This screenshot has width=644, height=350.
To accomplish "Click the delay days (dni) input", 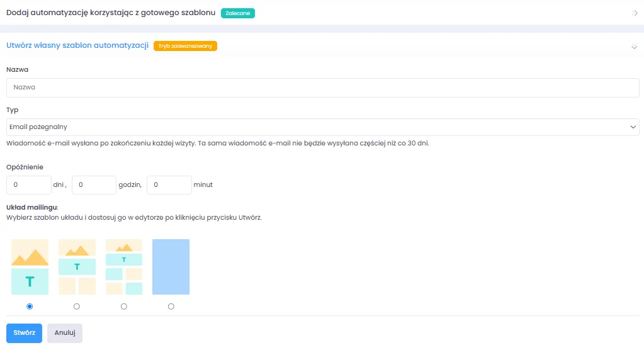I will pyautogui.click(x=28, y=185).
